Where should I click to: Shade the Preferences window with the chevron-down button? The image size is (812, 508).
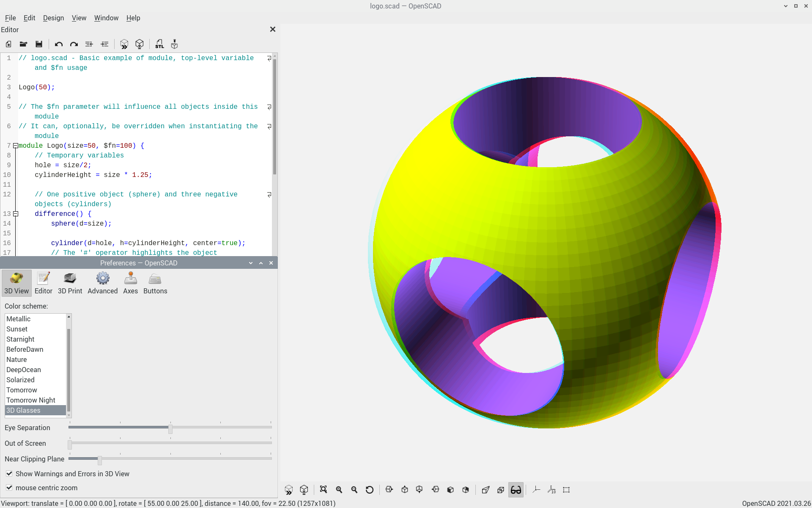(251, 263)
